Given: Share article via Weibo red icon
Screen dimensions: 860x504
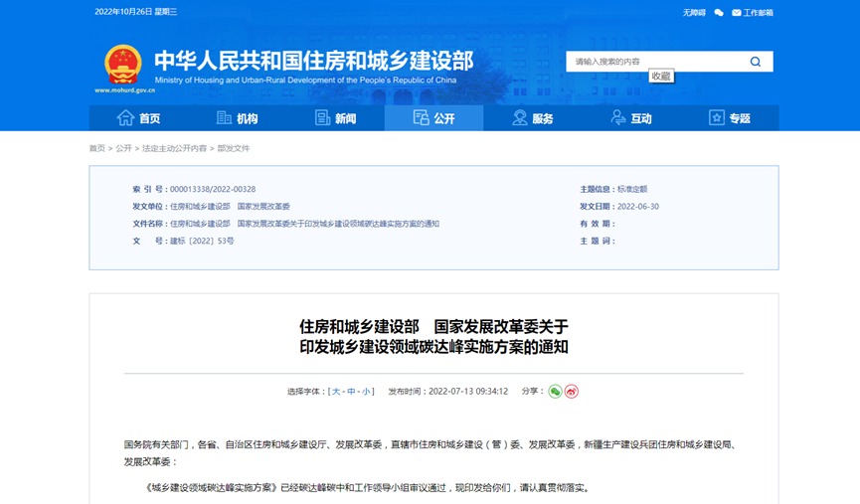Looking at the screenshot, I should pyautogui.click(x=572, y=392).
